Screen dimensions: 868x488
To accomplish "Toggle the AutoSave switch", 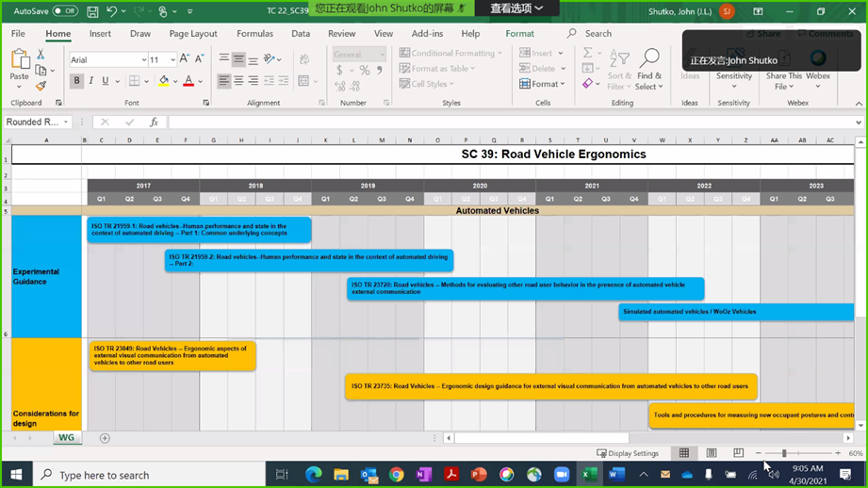I will 64,11.
